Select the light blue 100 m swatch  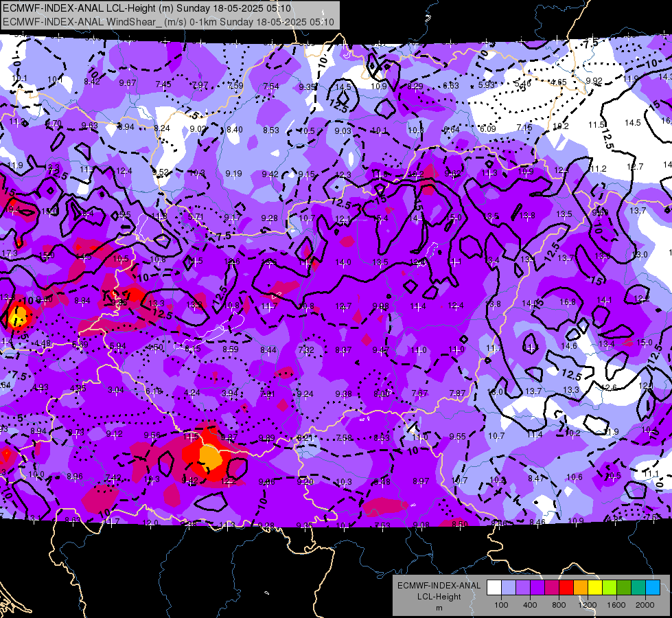[x=509, y=588]
